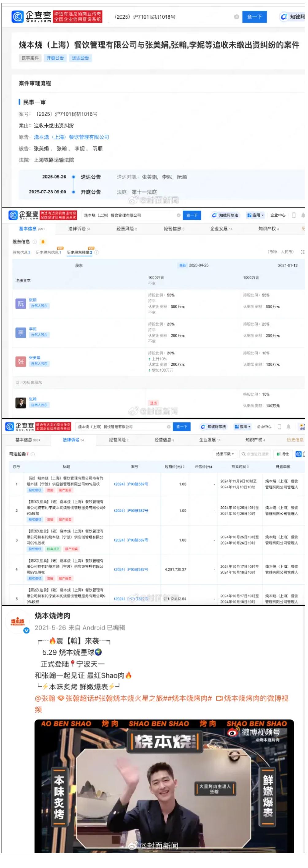This screenshot has width=308, height=868.
Task: Open 知彼阿尔法 on the shareholder page
Action: [225, 215]
